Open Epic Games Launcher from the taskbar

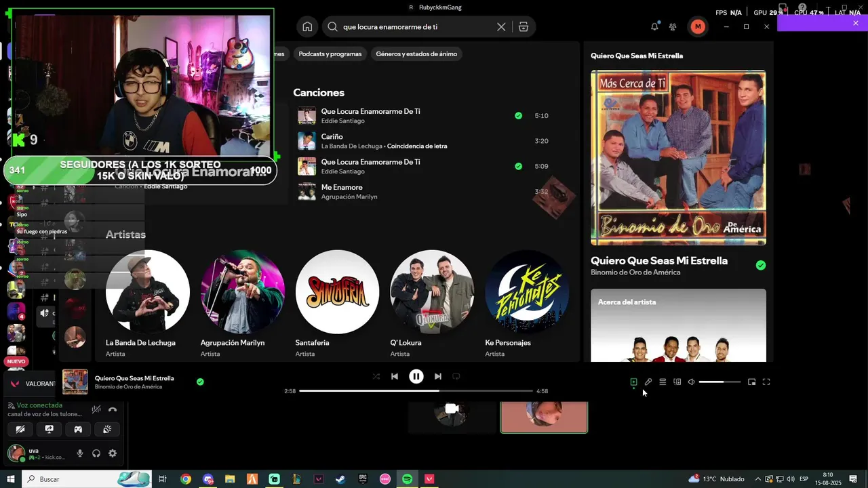363,479
